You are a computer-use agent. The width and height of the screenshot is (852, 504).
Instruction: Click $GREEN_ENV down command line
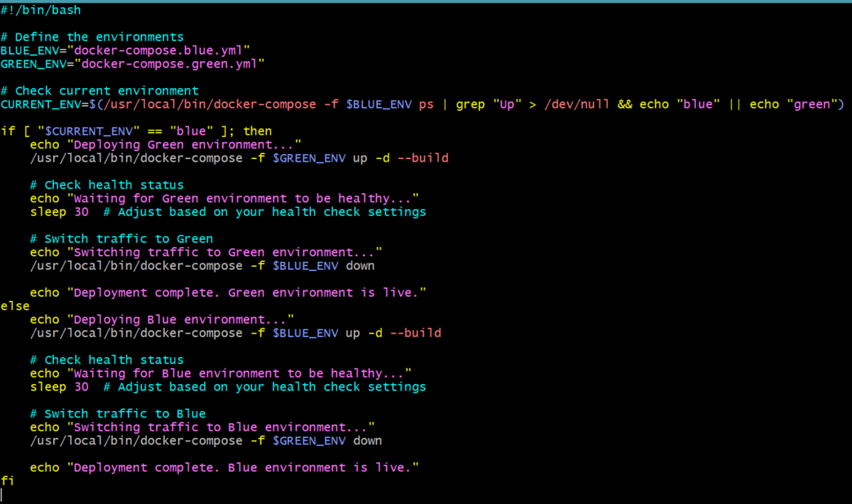coord(206,441)
